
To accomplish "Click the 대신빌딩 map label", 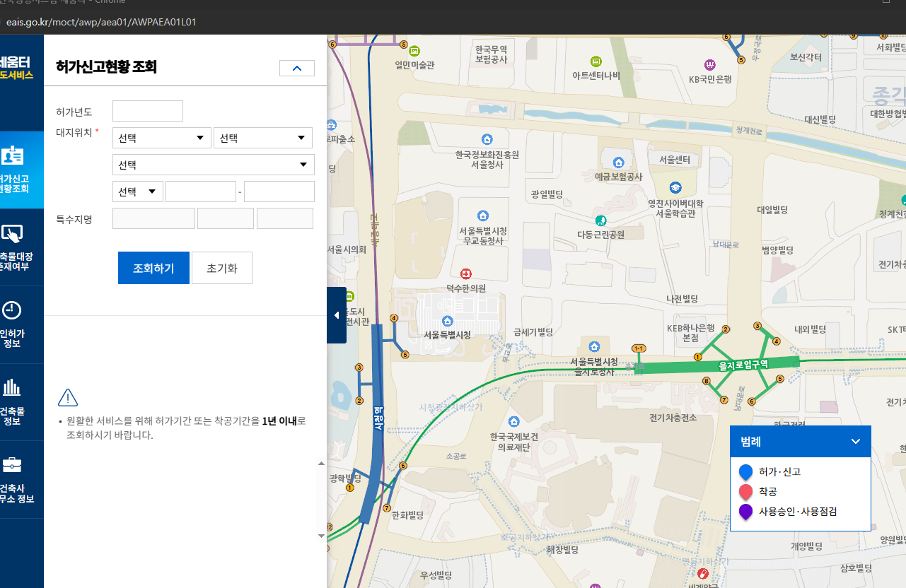I will [x=820, y=119].
